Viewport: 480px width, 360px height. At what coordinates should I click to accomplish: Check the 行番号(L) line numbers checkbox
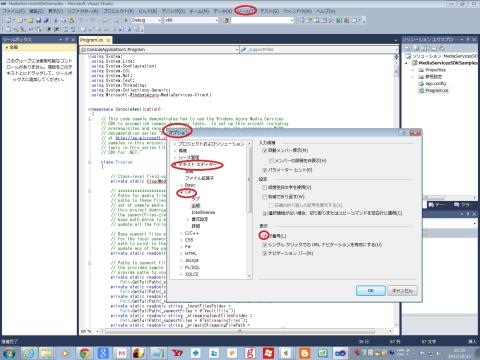264,236
